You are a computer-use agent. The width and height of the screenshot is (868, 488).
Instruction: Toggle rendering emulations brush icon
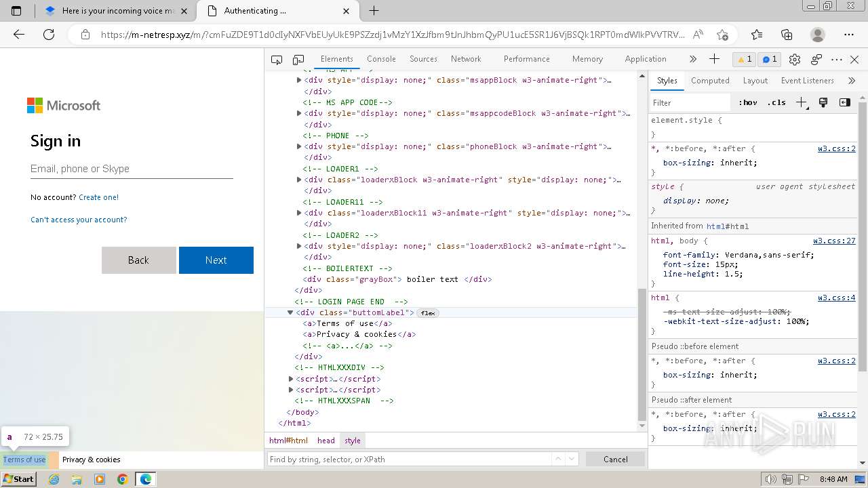823,102
